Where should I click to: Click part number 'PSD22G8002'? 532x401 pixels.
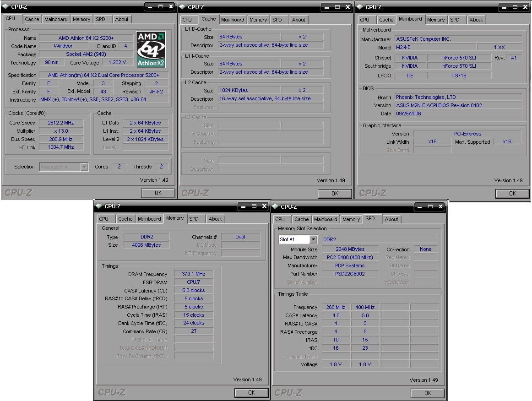click(x=350, y=274)
